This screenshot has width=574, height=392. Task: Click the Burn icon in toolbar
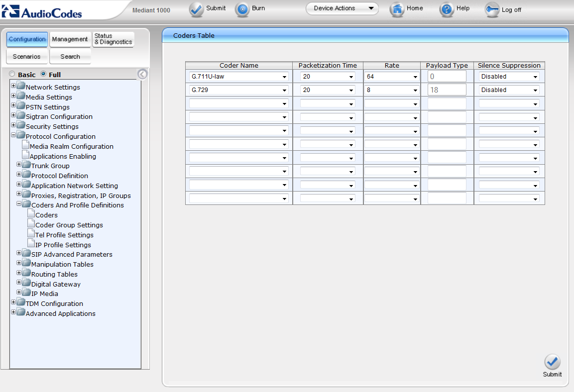click(x=242, y=9)
